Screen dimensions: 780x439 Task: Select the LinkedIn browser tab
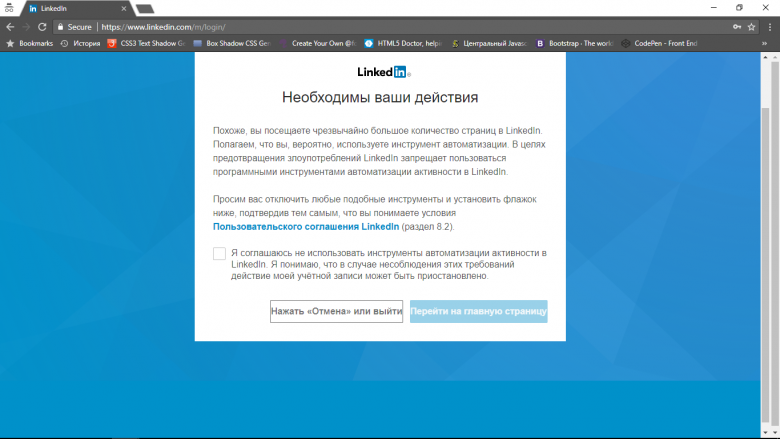click(75, 8)
